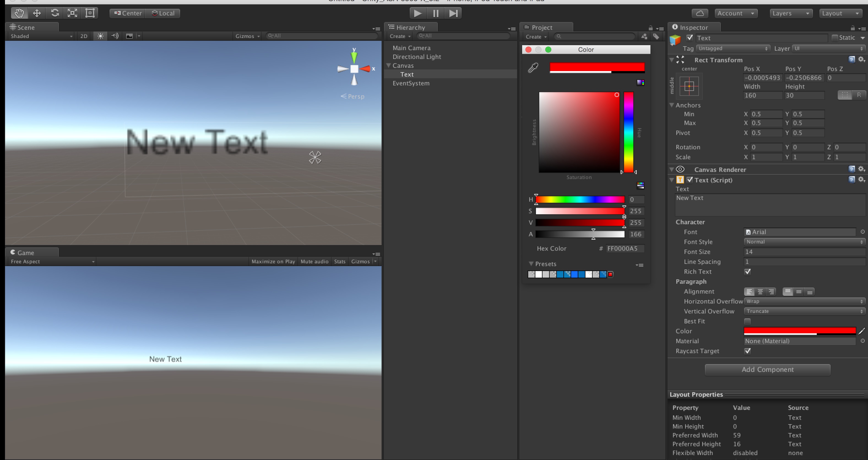Open Rect Transform gear settings

[861, 60]
